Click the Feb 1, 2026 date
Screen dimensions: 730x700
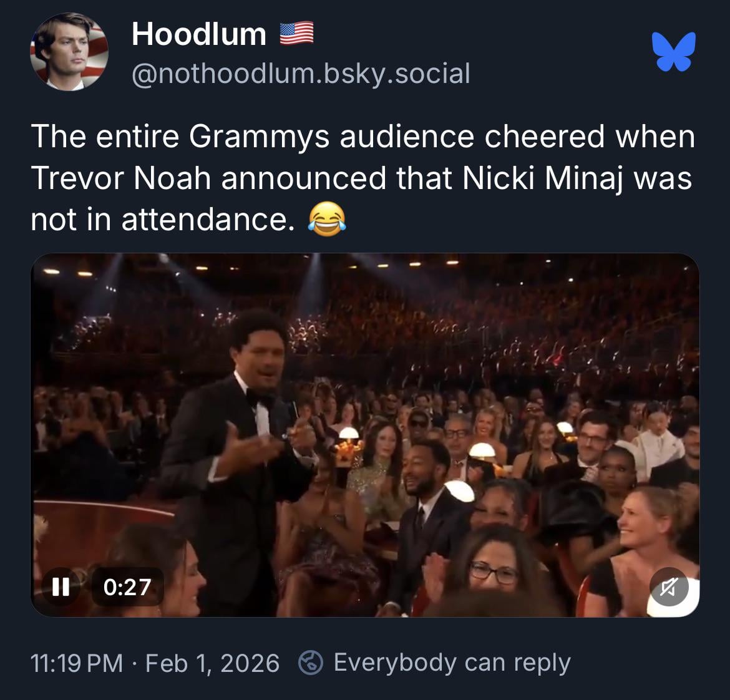click(x=212, y=663)
